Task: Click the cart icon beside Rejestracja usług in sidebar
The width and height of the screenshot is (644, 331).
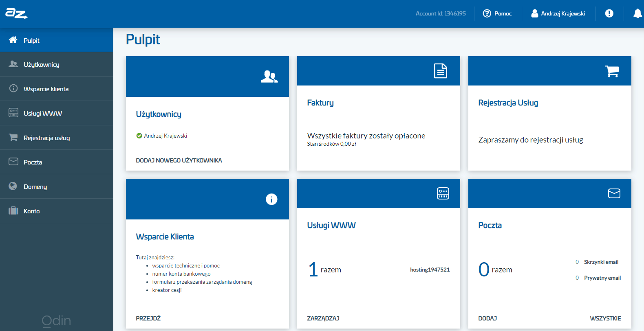Action: [13, 137]
